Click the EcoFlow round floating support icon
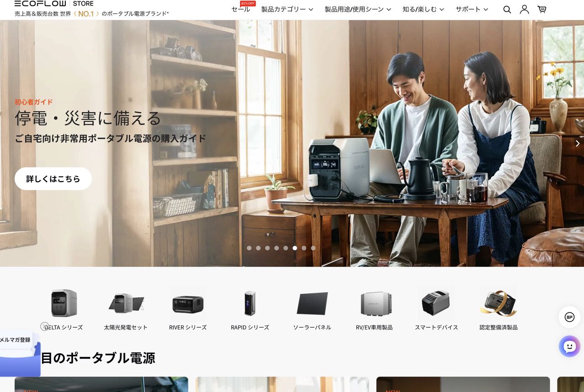The height and width of the screenshot is (392, 584). pos(569,317)
